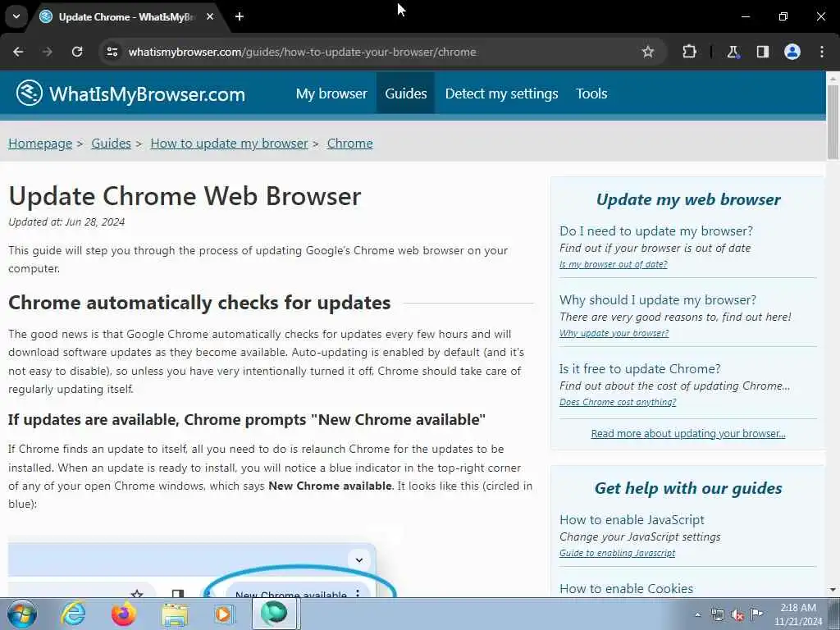This screenshot has width=840, height=630.
Task: Click the Action Center flag icon
Action: [x=757, y=614]
